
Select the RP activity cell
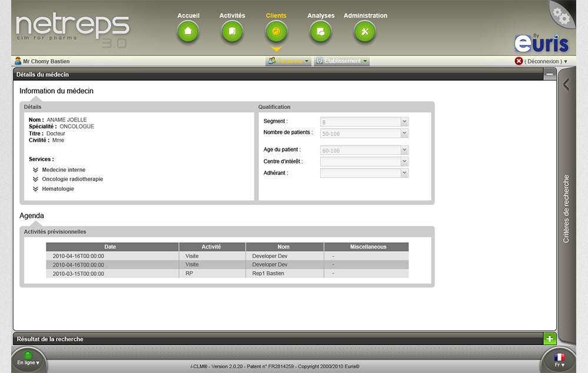pyautogui.click(x=212, y=273)
